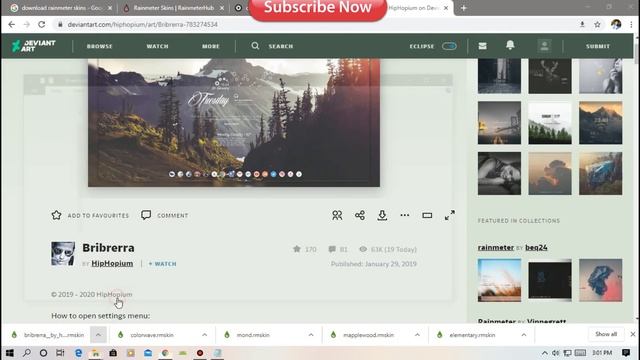This screenshot has height=360, width=640.
Task: Click the share icon
Action: coord(360,215)
